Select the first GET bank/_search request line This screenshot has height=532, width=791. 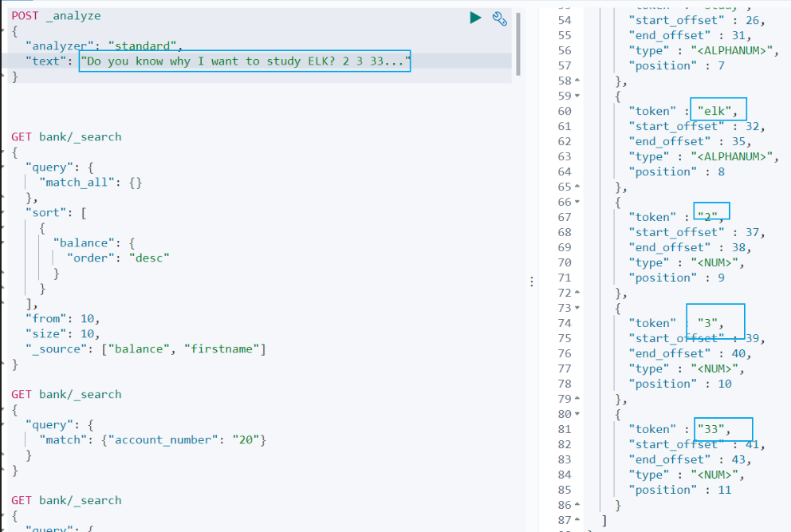pyautogui.click(x=67, y=136)
